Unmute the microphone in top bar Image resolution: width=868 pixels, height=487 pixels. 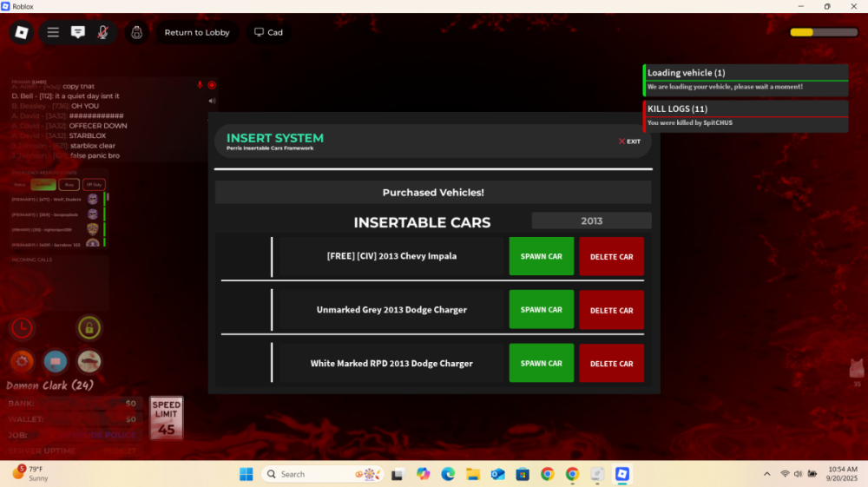coord(102,32)
